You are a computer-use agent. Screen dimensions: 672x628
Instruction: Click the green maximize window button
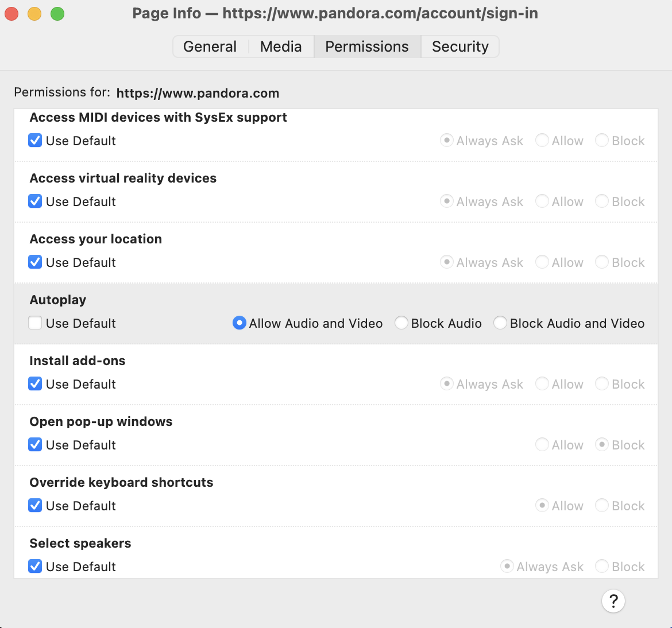point(57,14)
